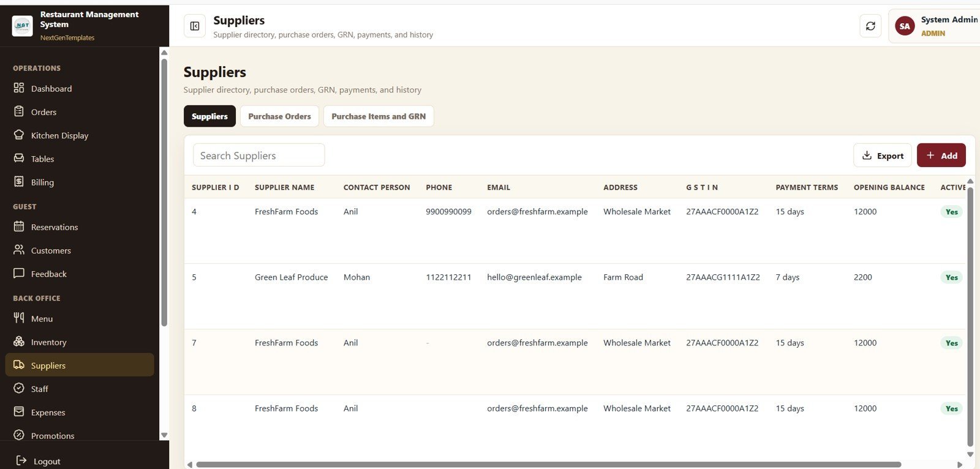Click the Supplier Name column header
The image size is (980, 469).
click(x=284, y=187)
